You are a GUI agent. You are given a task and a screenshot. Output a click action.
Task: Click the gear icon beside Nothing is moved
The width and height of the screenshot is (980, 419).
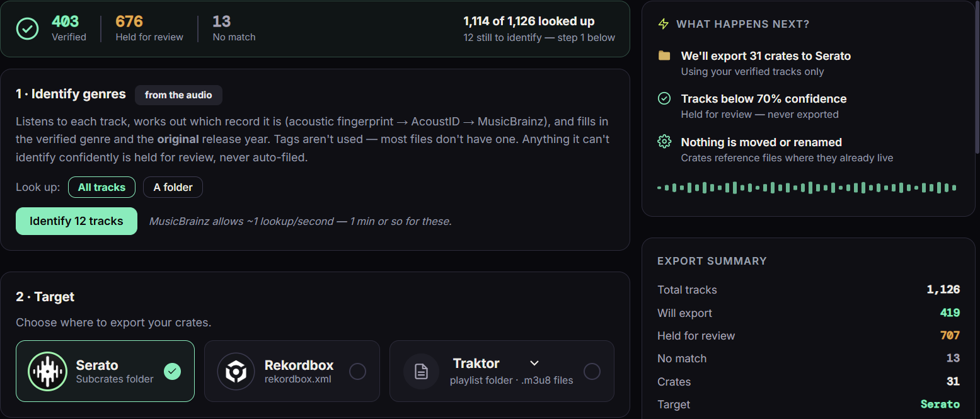point(664,142)
